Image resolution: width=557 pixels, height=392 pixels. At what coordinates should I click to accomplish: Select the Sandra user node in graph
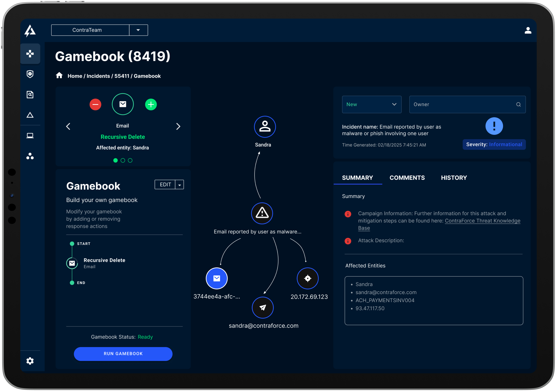point(265,127)
